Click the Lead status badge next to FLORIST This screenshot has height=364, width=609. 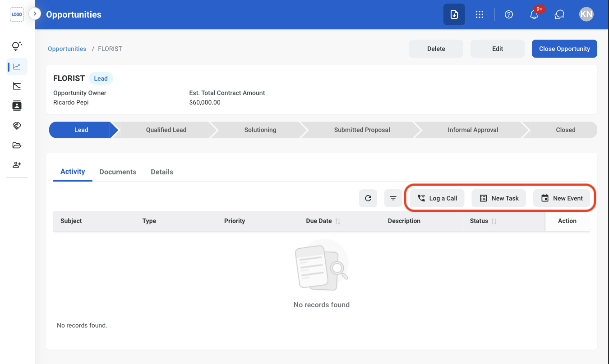pyautogui.click(x=101, y=78)
